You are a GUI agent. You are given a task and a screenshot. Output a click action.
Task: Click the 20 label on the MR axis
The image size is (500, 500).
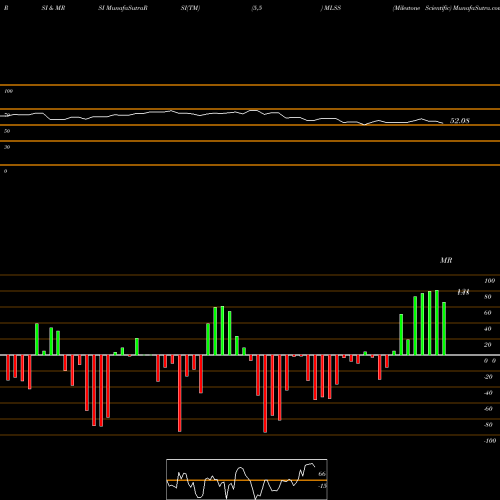tap(488, 345)
